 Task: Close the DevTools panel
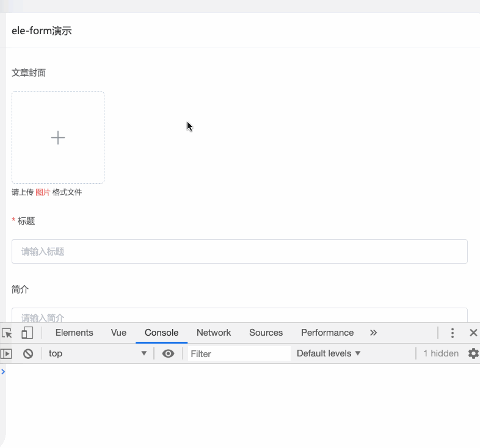tap(473, 333)
